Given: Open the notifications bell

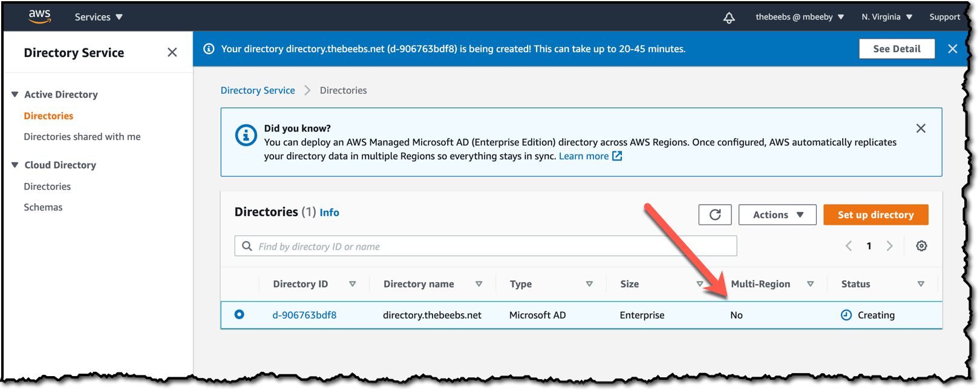Looking at the screenshot, I should [x=729, y=18].
